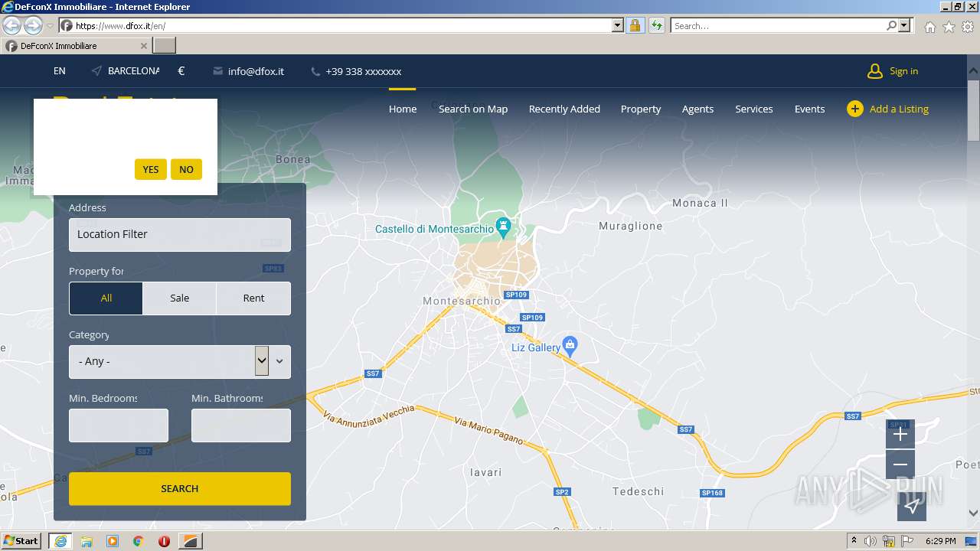Click the Action Center flag tray icon
980x551 pixels.
[x=906, y=541]
